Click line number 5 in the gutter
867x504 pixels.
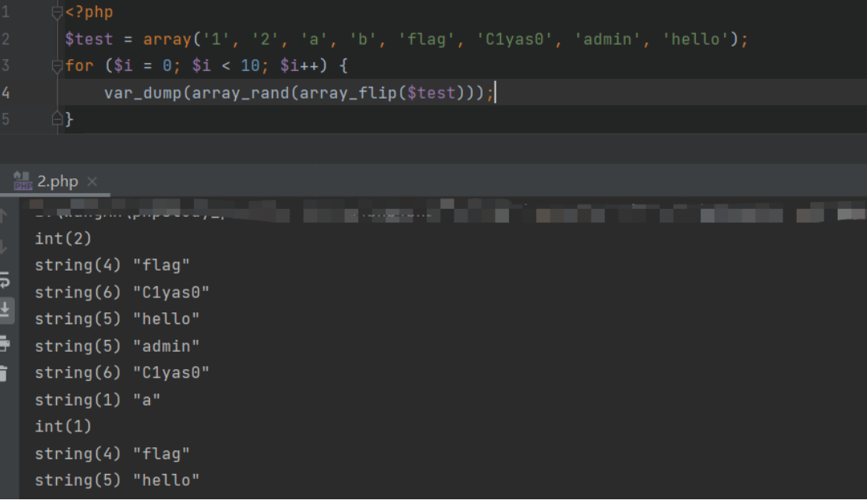click(x=6, y=119)
